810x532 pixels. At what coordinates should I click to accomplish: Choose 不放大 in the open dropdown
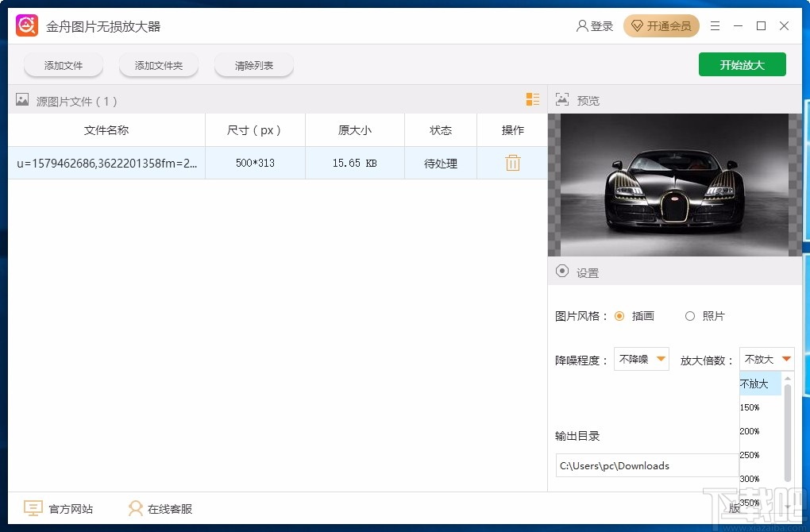(755, 384)
